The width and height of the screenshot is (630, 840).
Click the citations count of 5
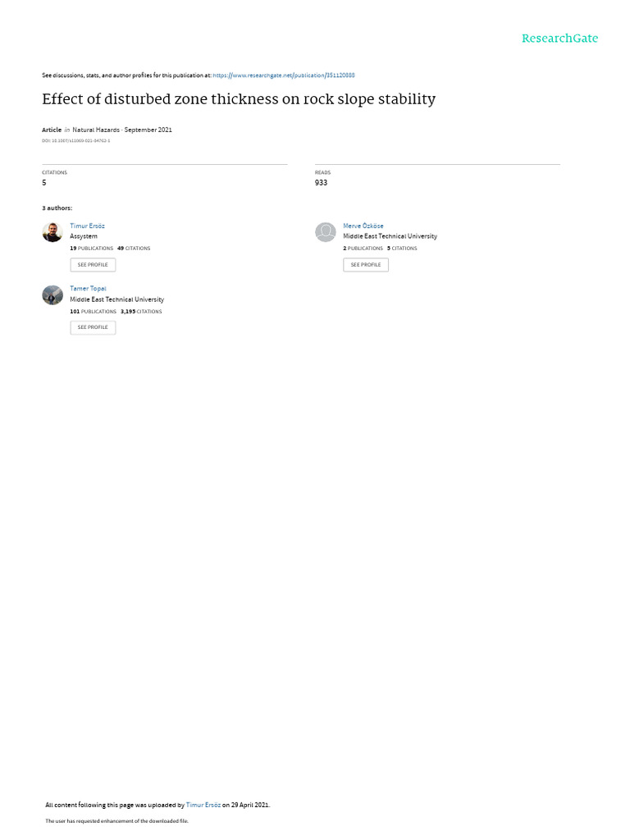point(44,183)
